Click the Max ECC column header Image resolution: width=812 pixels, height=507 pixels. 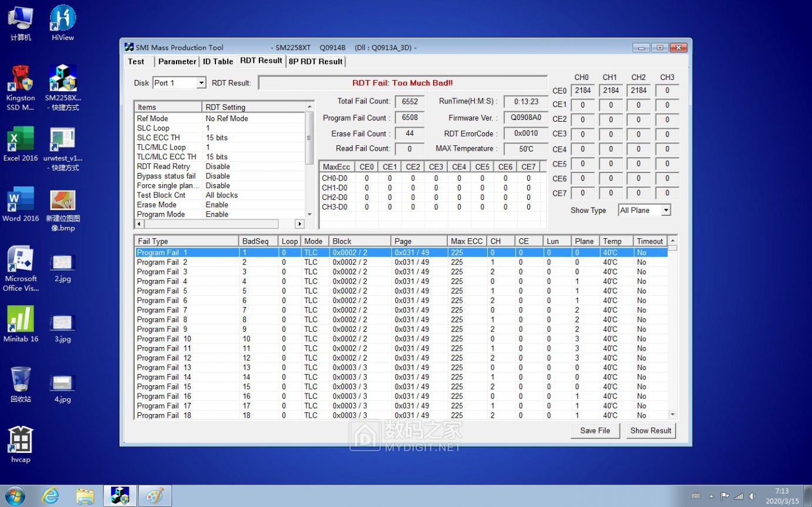[x=466, y=241]
